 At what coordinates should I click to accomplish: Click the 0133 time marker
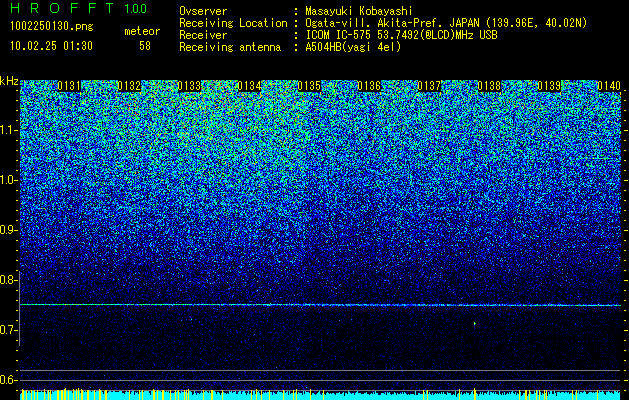click(189, 86)
